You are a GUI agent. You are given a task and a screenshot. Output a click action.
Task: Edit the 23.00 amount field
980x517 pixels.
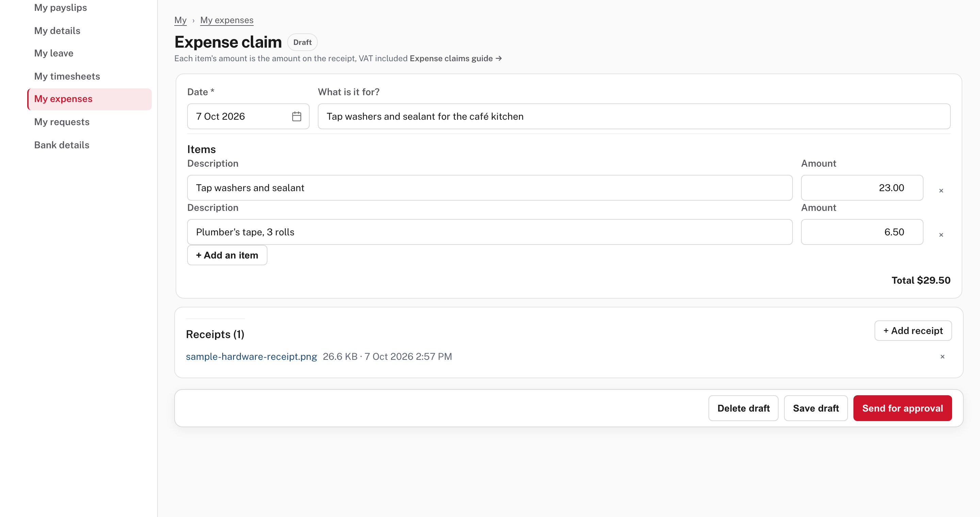tap(862, 188)
